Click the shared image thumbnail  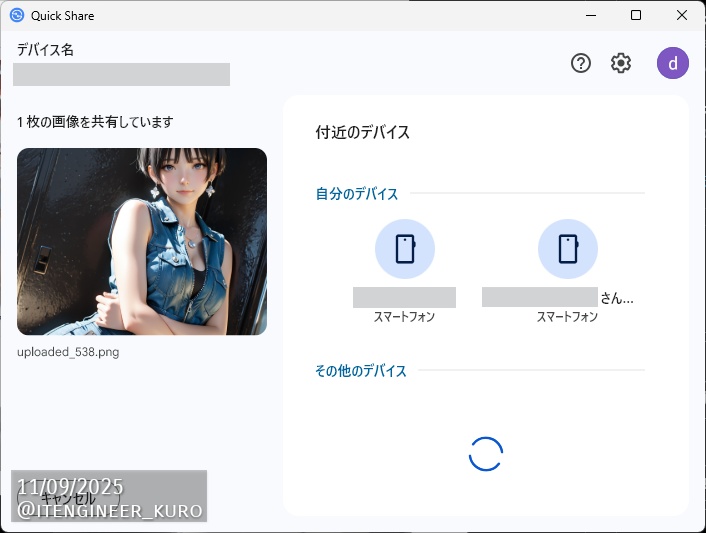point(142,241)
